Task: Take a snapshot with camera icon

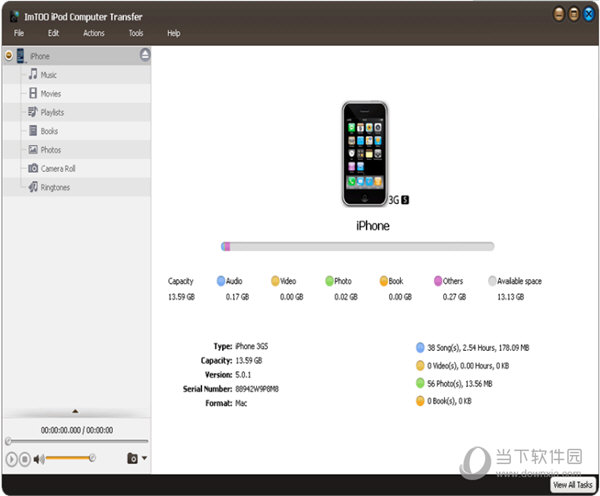Action: (x=132, y=458)
